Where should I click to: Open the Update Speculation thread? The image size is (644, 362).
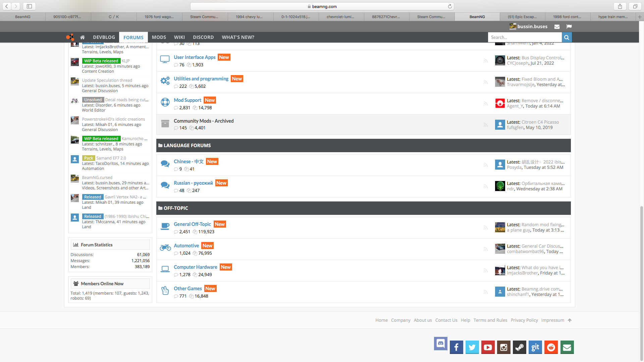point(107,80)
